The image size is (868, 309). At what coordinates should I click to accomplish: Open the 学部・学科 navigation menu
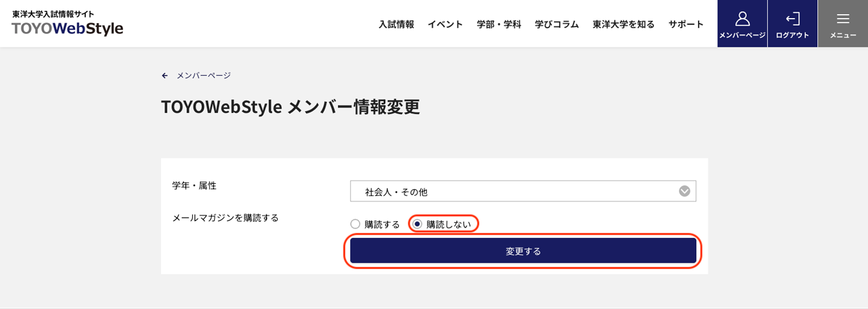pyautogui.click(x=499, y=24)
